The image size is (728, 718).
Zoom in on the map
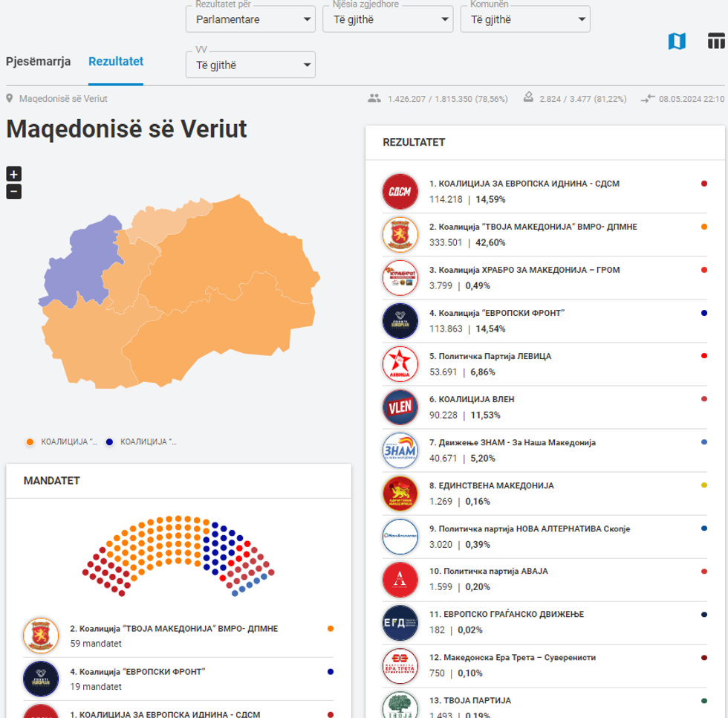pos(14,174)
